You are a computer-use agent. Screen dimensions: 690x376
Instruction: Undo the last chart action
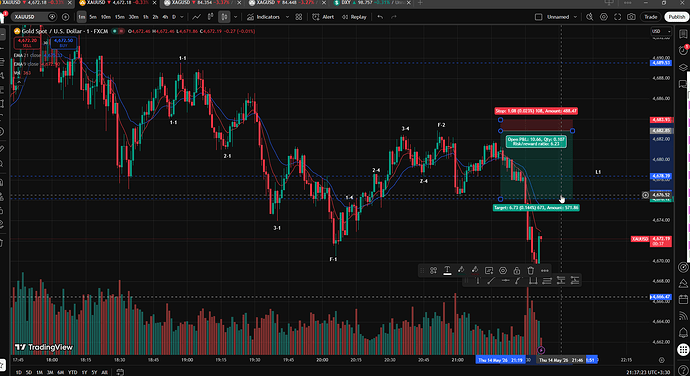pyautogui.click(x=380, y=17)
